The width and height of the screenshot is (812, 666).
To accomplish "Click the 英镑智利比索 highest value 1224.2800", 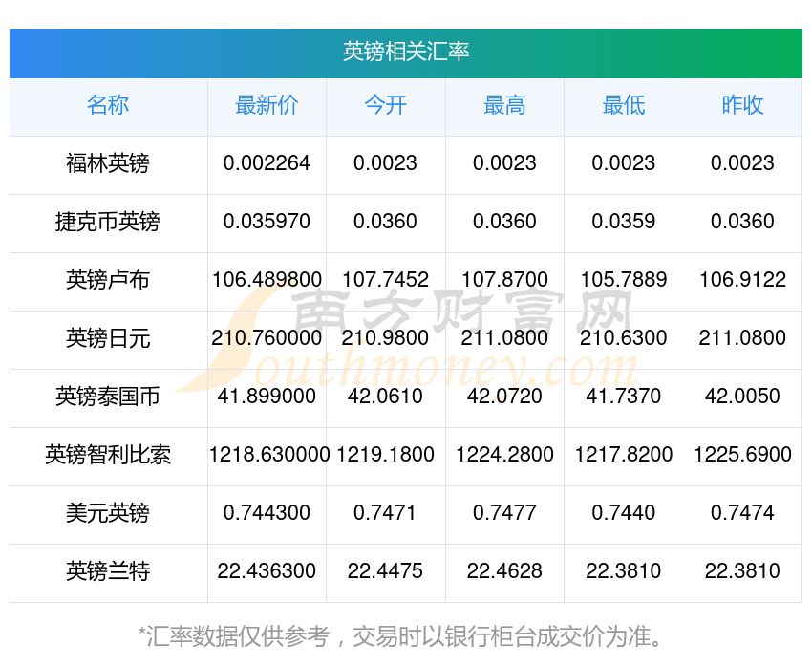I will [504, 455].
